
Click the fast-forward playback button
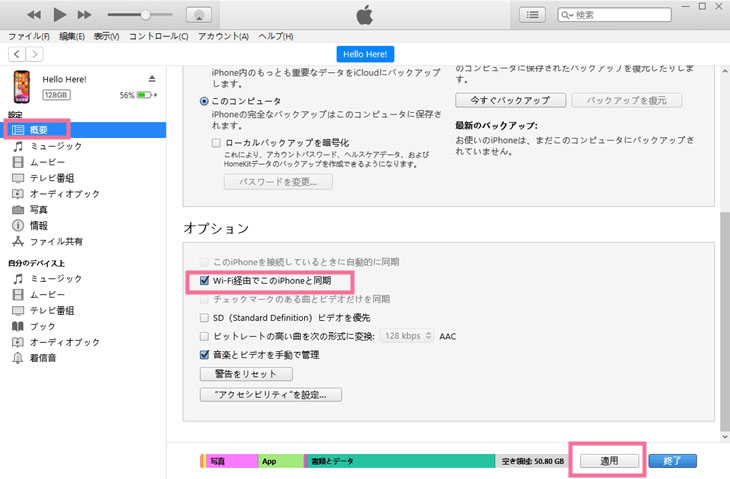point(84,15)
